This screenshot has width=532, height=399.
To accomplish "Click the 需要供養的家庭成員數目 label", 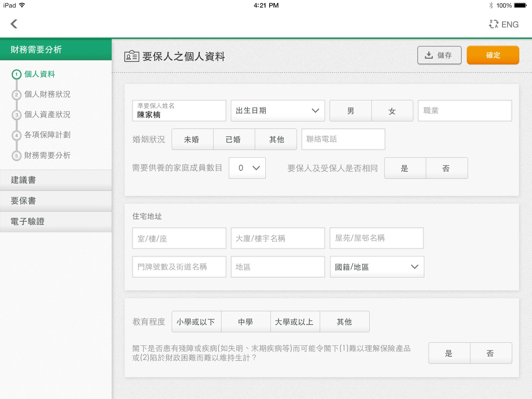I will point(177,168).
